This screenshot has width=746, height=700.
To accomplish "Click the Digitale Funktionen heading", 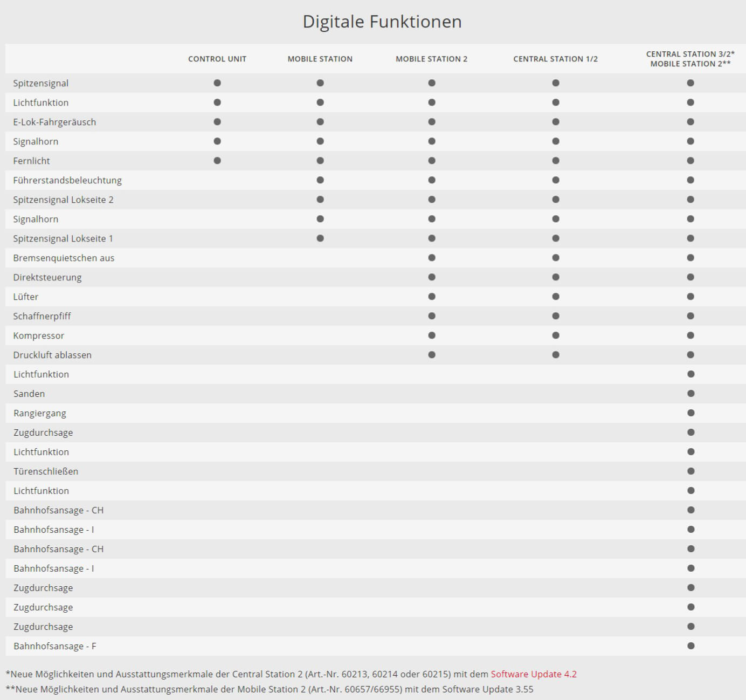I will tap(382, 22).
